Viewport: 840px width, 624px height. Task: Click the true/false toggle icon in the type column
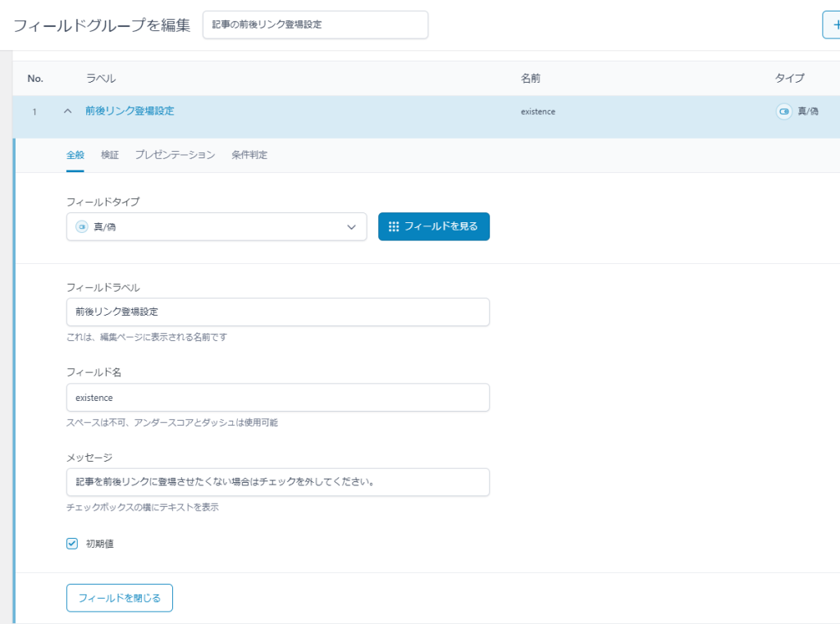pyautogui.click(x=783, y=112)
